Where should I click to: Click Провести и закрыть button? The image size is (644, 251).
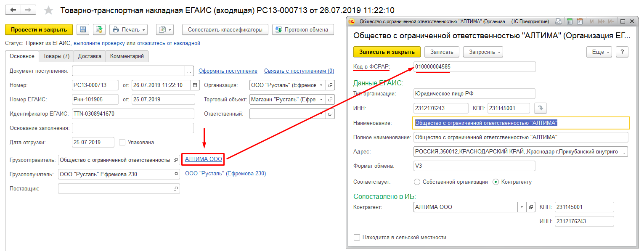tap(39, 29)
